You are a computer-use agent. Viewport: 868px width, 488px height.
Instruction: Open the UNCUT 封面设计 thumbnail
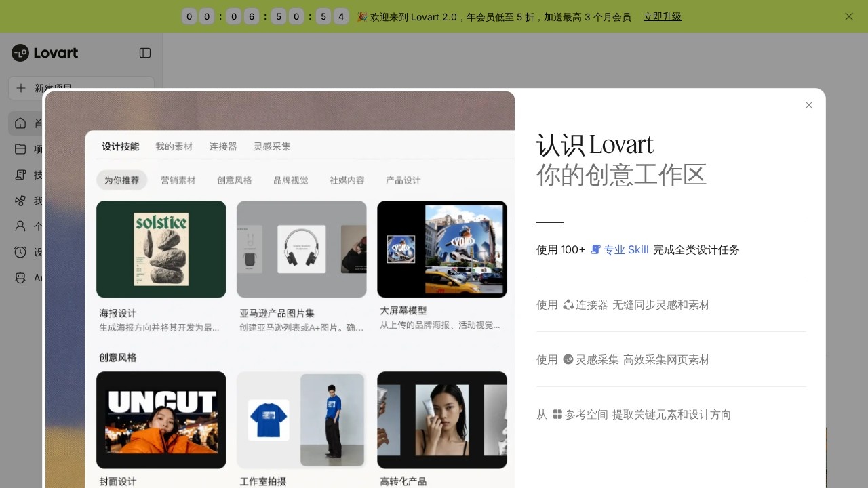coord(161,420)
